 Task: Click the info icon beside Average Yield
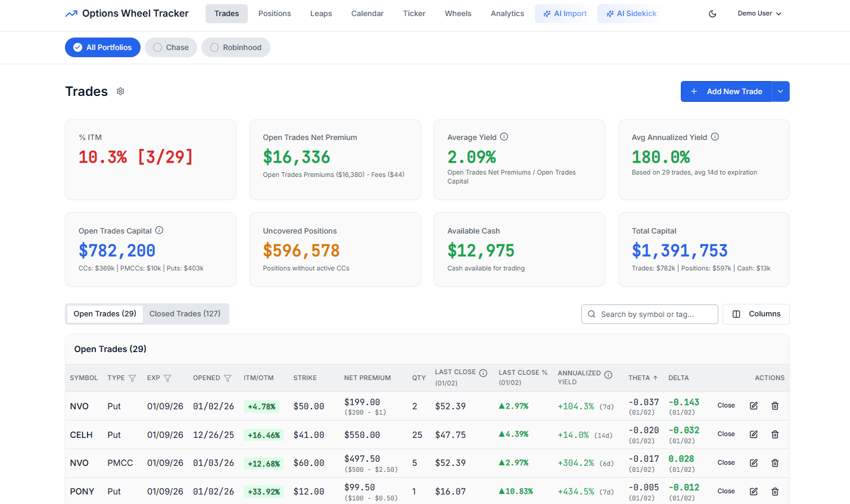[x=504, y=136]
